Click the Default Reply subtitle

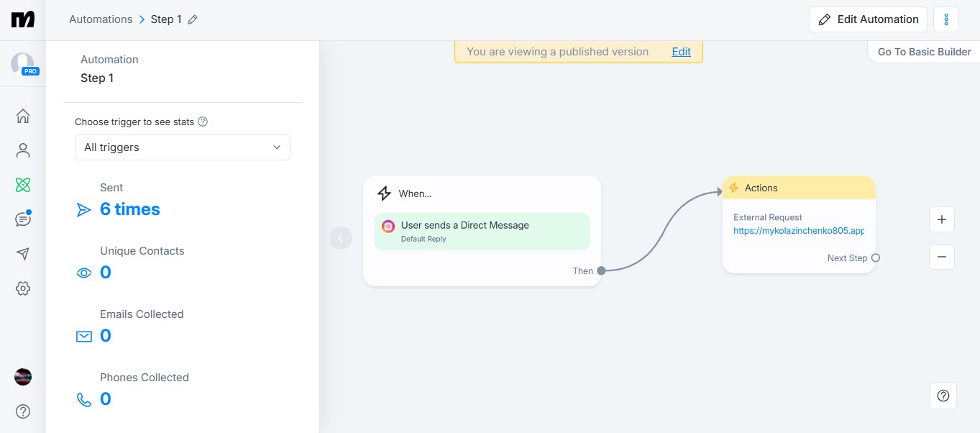click(423, 239)
